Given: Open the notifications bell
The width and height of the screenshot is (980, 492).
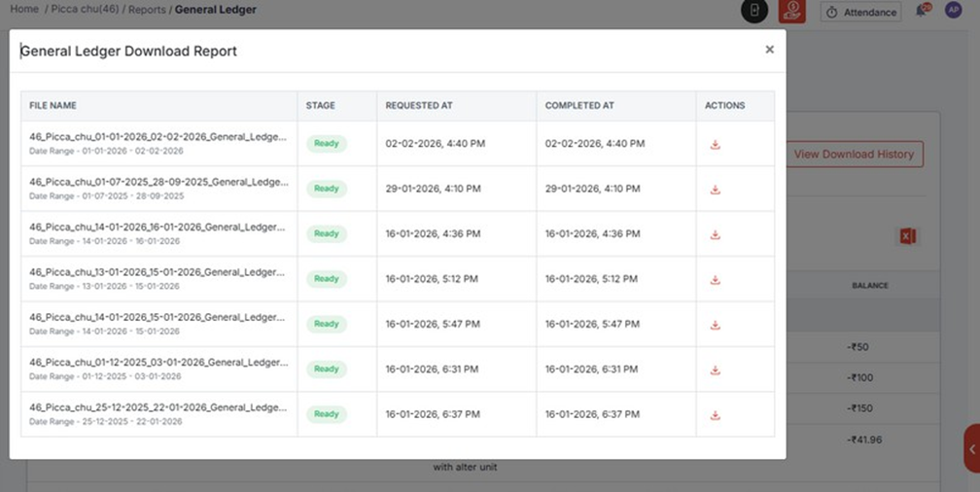Looking at the screenshot, I should point(922,12).
